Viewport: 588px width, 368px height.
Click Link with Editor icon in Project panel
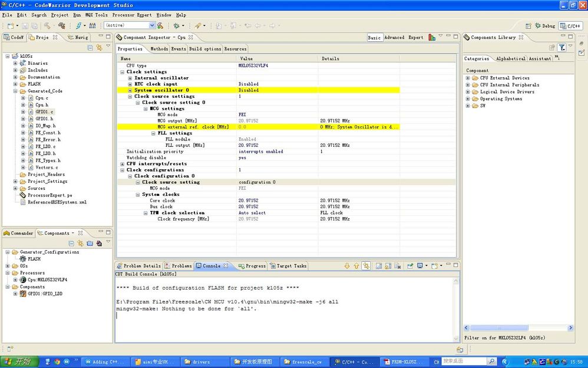coord(99,47)
